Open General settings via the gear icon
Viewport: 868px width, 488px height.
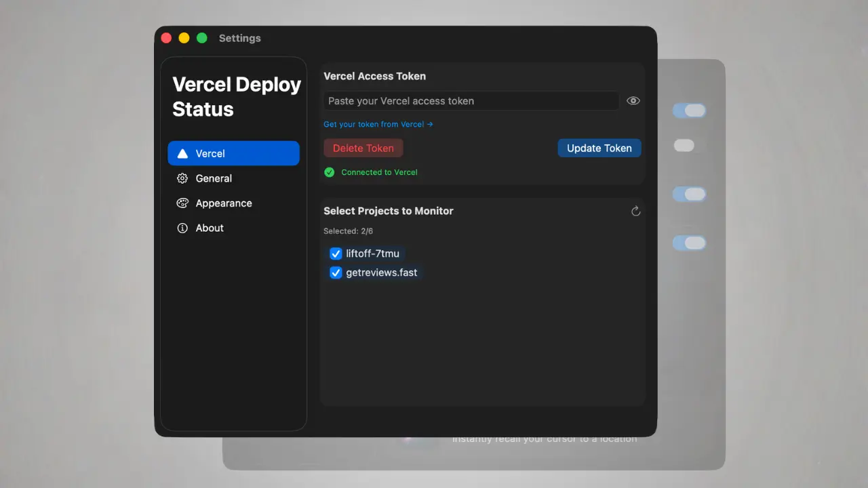coord(182,178)
